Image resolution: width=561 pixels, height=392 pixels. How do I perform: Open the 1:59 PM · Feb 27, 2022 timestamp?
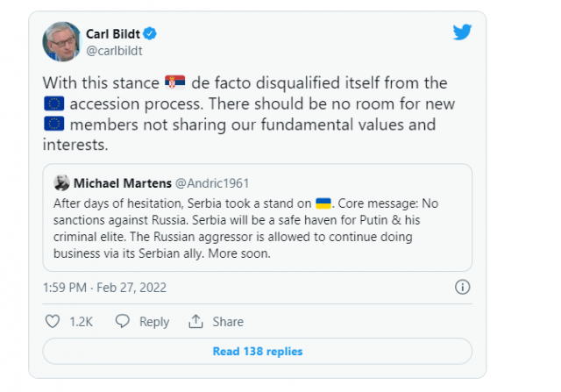pos(104,287)
